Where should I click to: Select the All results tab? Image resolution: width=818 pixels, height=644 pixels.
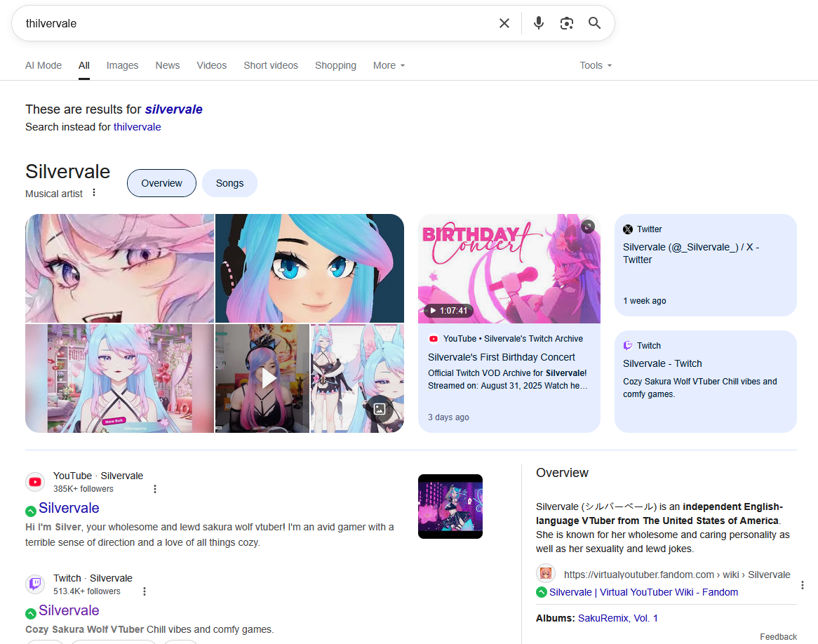[84, 65]
